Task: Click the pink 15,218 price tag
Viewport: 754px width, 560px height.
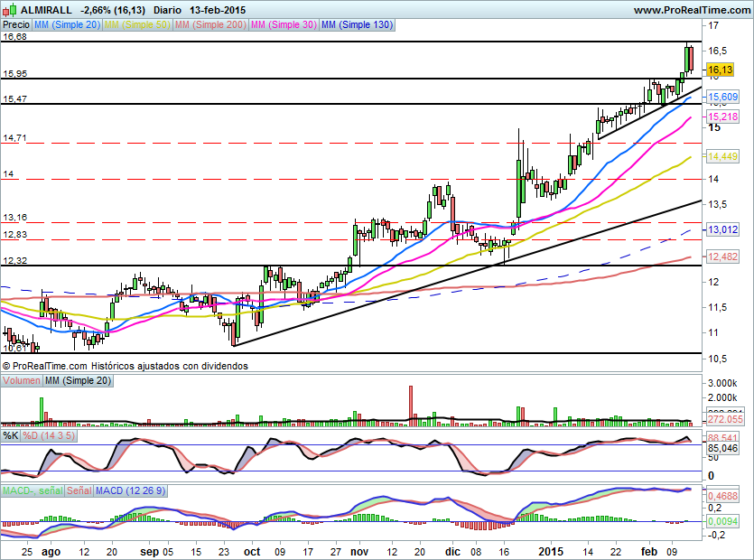Action: tap(722, 117)
